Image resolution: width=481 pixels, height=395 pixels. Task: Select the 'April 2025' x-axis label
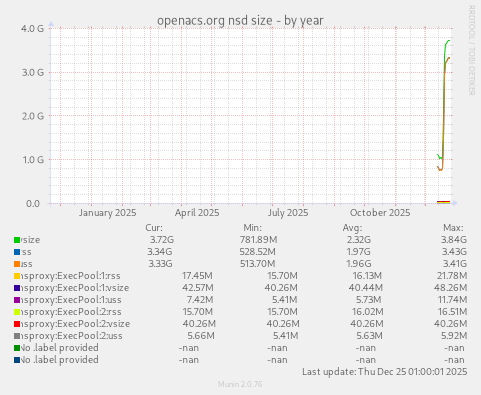pos(197,213)
